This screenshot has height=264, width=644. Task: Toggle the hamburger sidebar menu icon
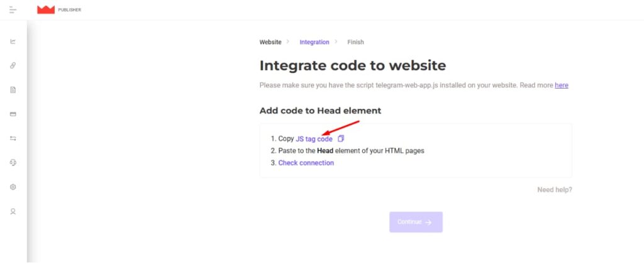pyautogui.click(x=13, y=10)
